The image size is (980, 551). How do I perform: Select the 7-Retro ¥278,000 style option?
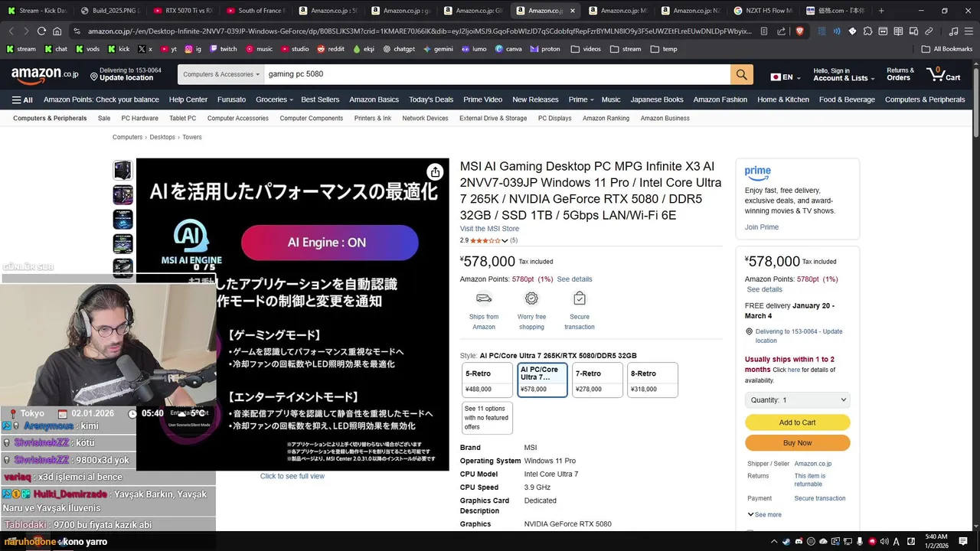tap(597, 380)
